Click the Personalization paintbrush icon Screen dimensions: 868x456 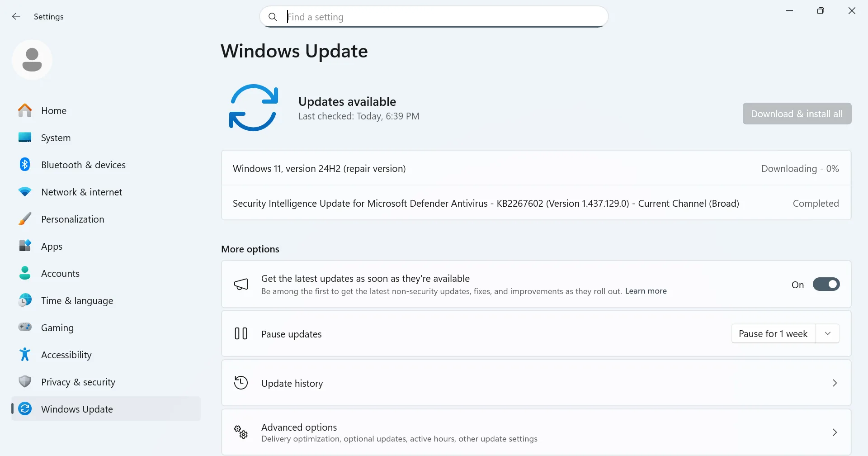(x=25, y=219)
